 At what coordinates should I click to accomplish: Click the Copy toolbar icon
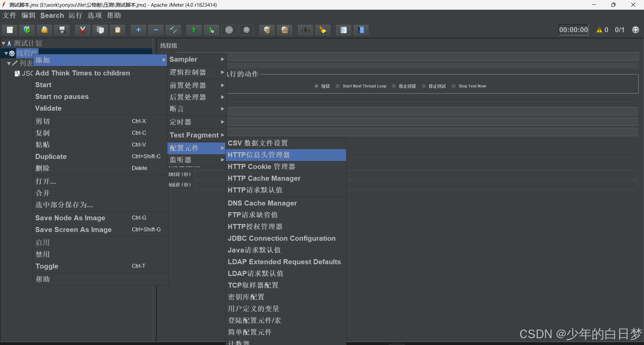[100, 30]
